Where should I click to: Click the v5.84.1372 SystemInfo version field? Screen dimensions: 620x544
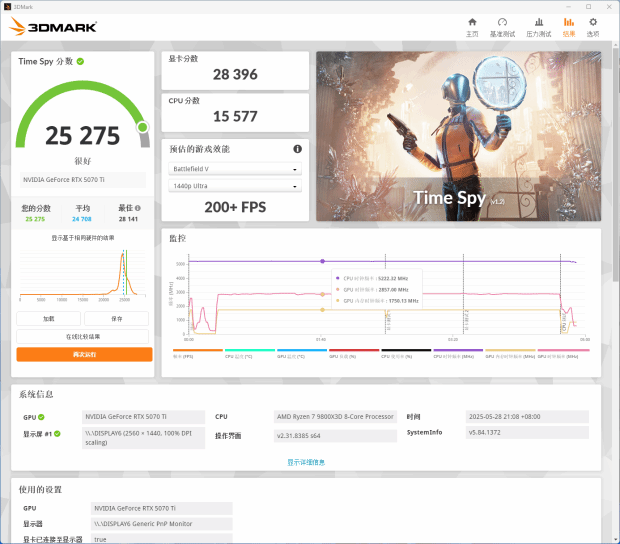click(x=527, y=433)
